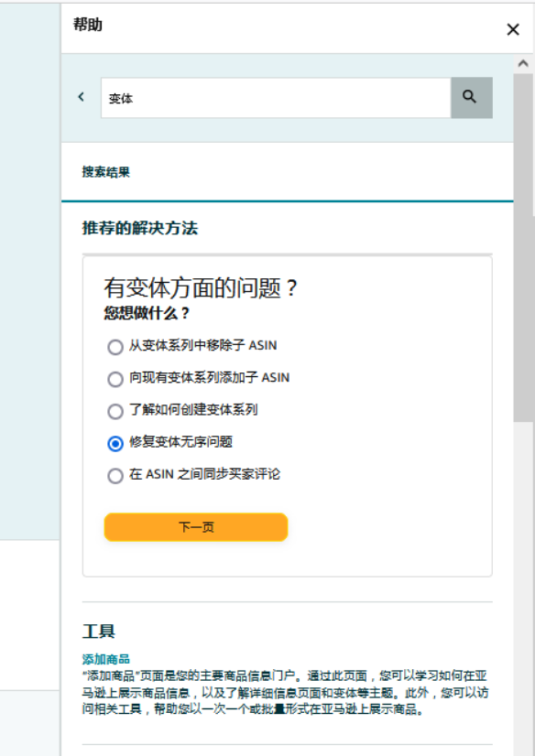Click the scrollbar up arrow

[523, 63]
